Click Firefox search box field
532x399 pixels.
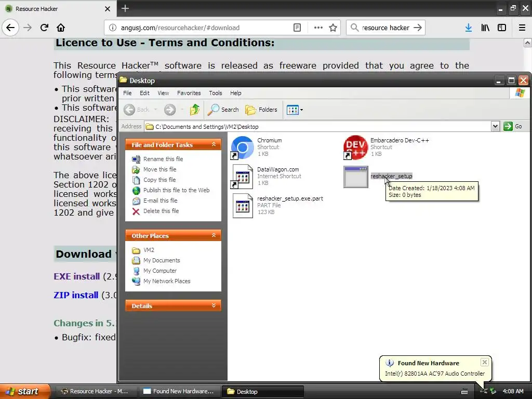(385, 28)
